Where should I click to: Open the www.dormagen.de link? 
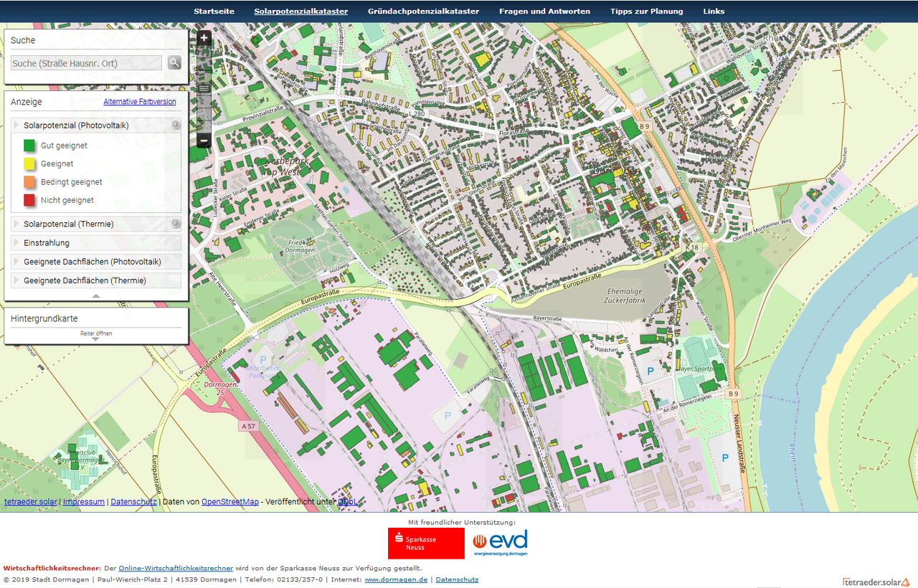(x=396, y=579)
